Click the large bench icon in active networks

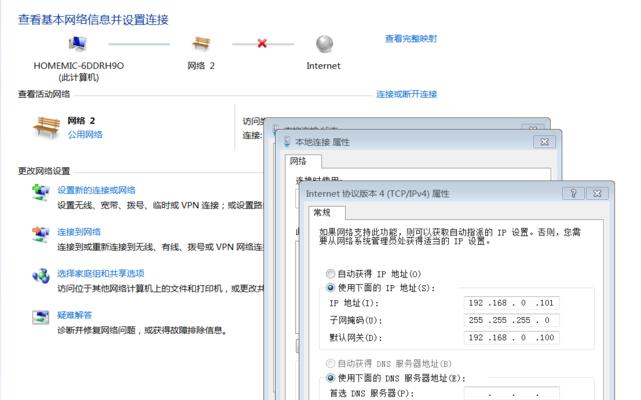click(x=46, y=127)
